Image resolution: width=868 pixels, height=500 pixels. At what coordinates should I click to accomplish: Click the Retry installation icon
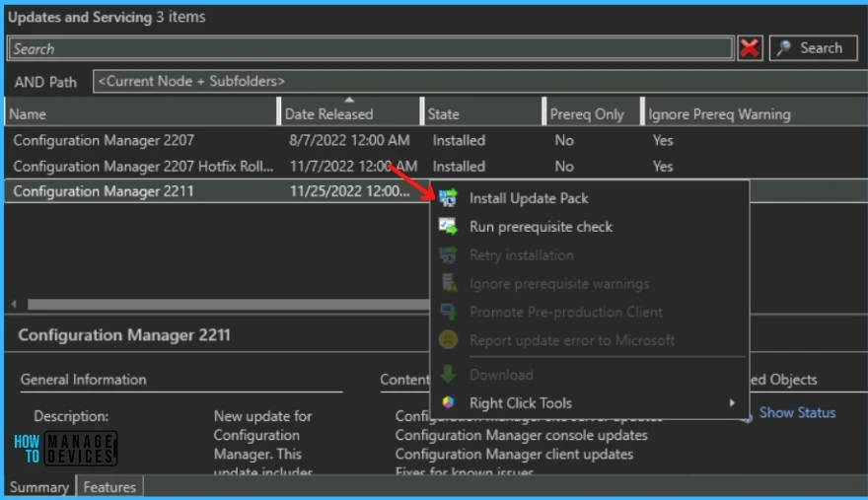(448, 254)
